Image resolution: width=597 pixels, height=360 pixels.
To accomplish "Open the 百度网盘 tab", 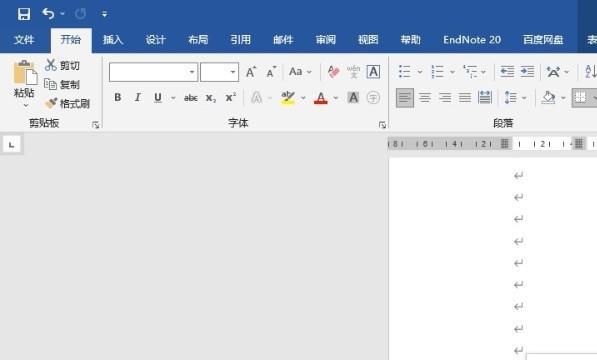I will [543, 40].
